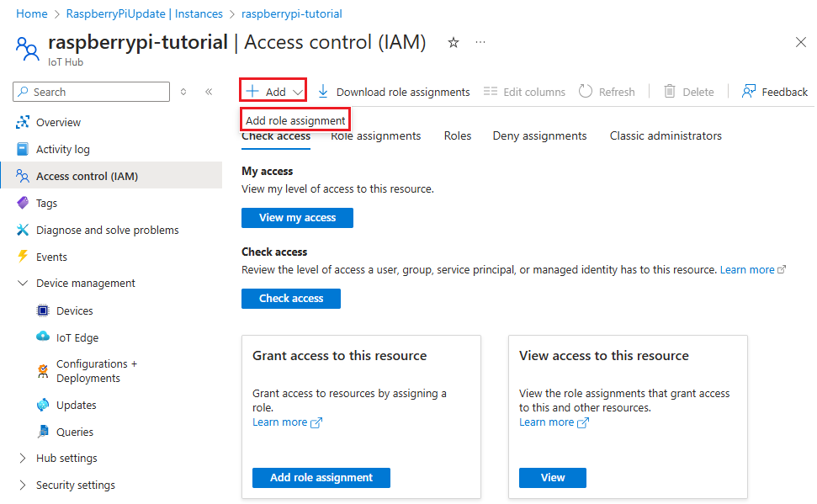Click the IoT Hub resource icon in header

(x=27, y=49)
